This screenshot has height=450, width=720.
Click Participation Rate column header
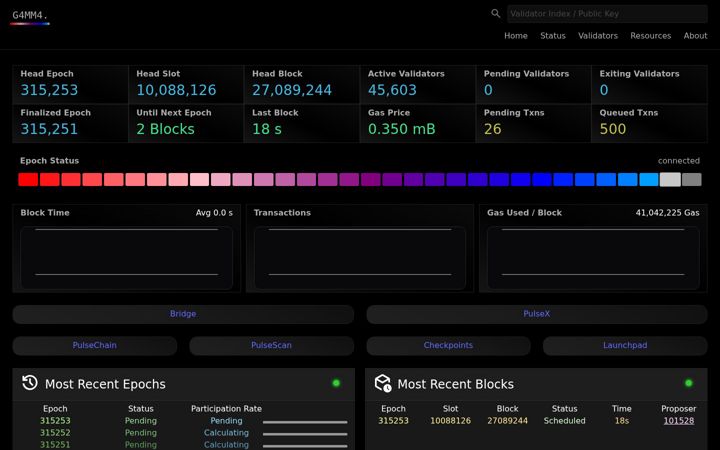[226, 409]
